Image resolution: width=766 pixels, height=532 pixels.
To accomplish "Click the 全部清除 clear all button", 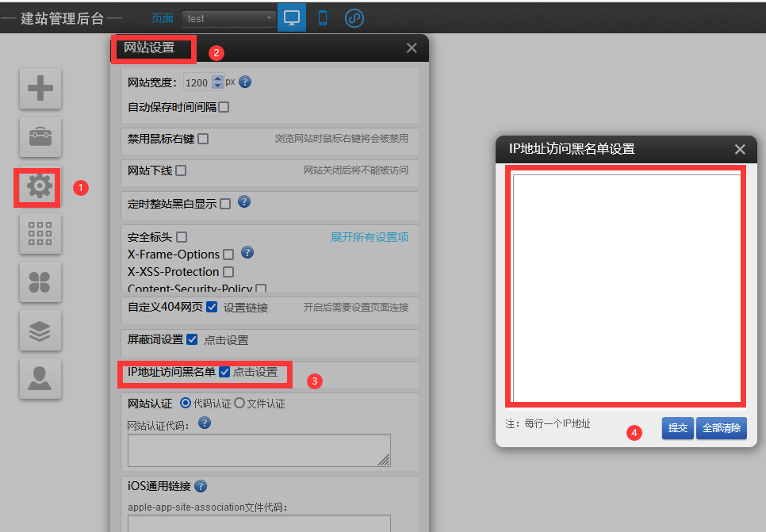I will pos(722,428).
